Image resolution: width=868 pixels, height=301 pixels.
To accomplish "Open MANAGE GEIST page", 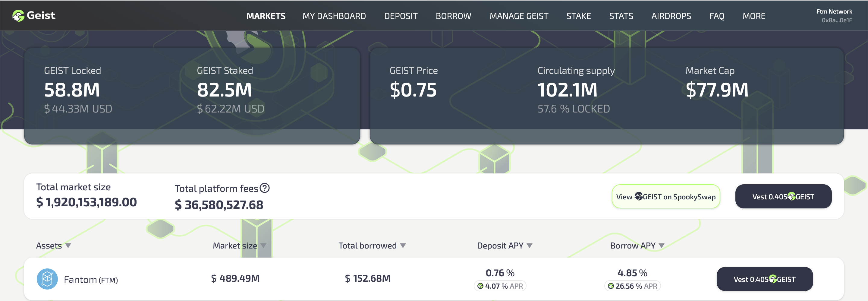I will click(x=519, y=16).
